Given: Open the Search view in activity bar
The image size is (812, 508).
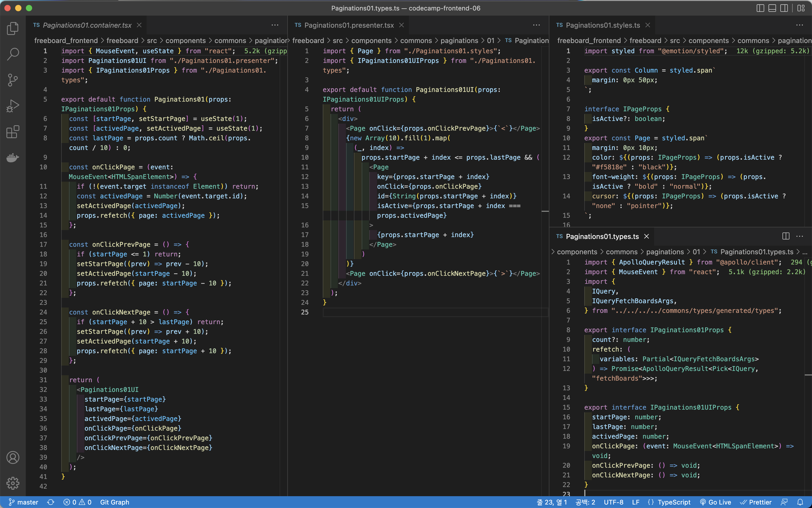Looking at the screenshot, I should click(x=13, y=54).
